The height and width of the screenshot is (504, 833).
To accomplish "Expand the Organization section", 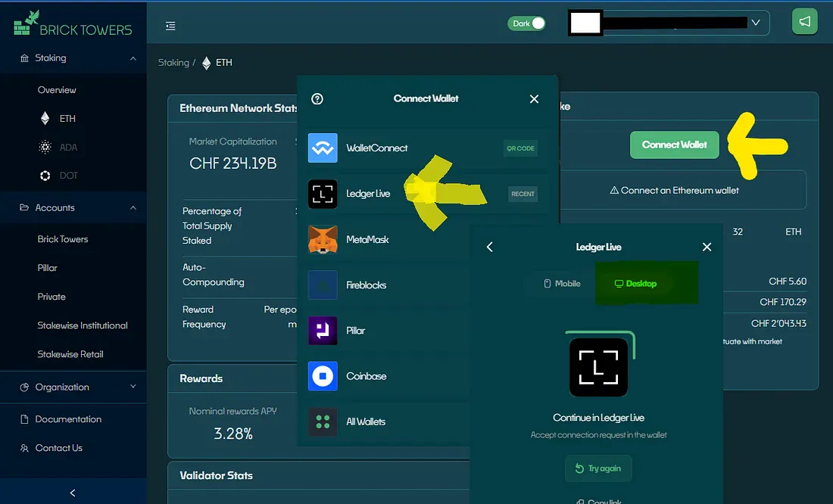I will point(133,387).
